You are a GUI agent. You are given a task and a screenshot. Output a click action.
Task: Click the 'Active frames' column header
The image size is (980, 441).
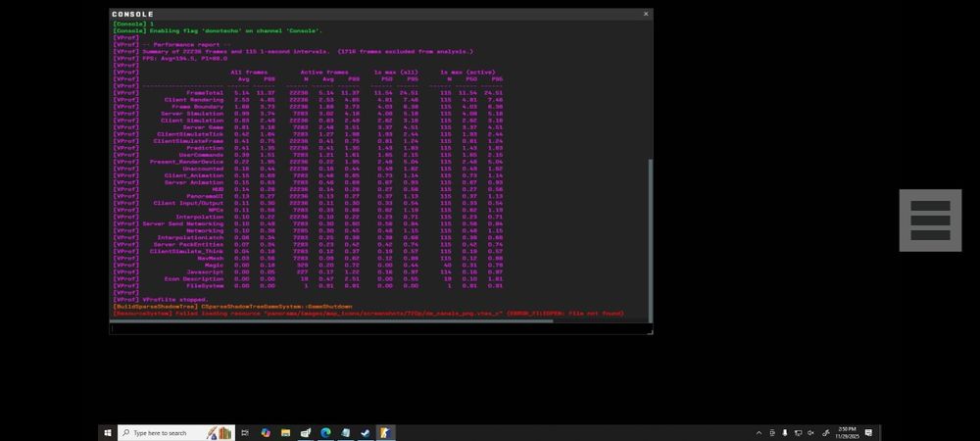tap(324, 73)
